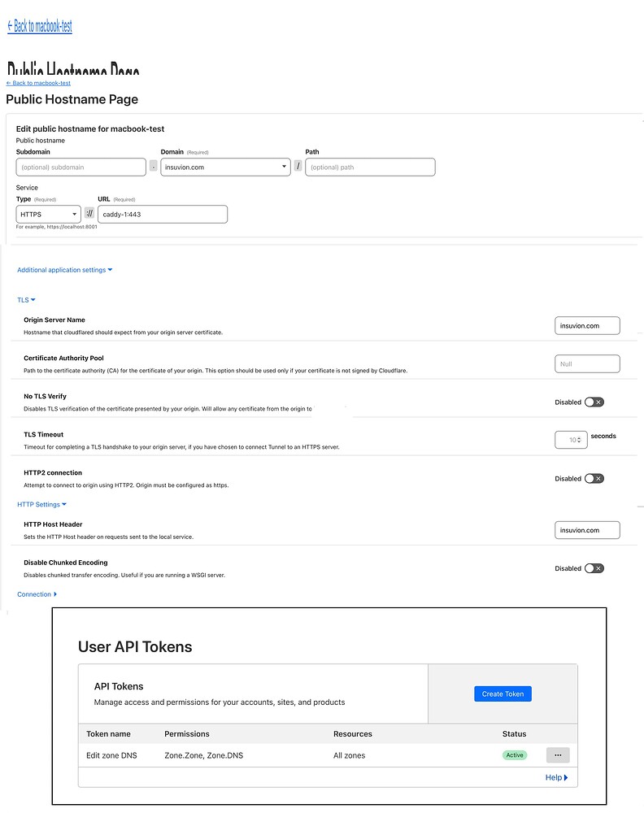Open the service Type dropdown set to HTTPS
The width and height of the screenshot is (644, 813).
pos(46,213)
